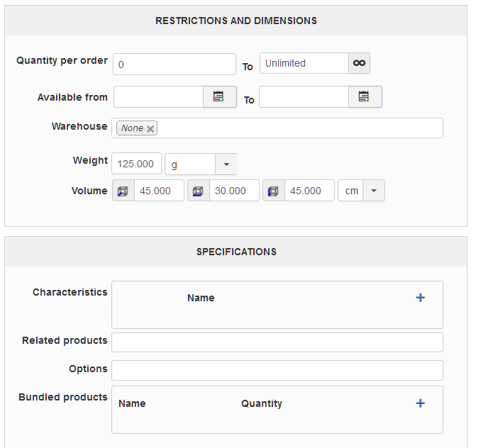Click the cube icon before last volume field
Image resolution: width=481 pixels, height=448 pixels.
point(273,191)
